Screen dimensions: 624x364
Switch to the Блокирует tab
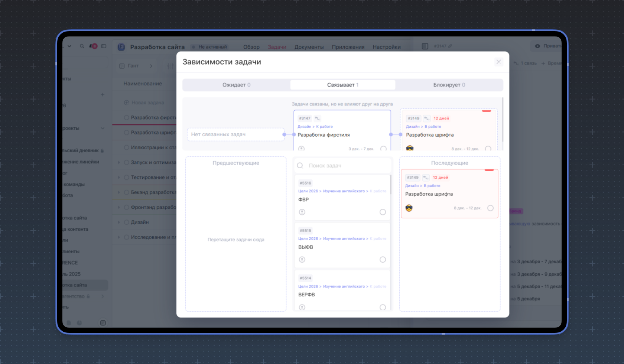click(449, 85)
